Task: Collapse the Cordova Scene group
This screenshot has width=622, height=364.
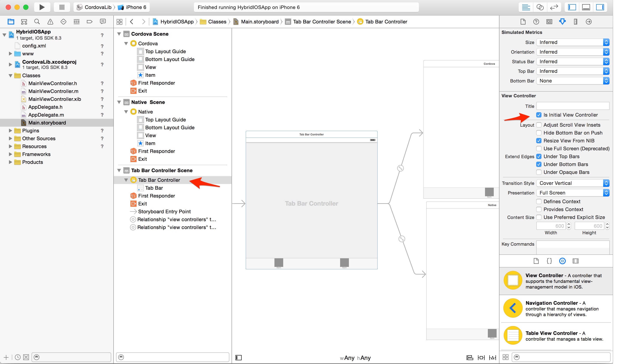Action: pos(119,34)
